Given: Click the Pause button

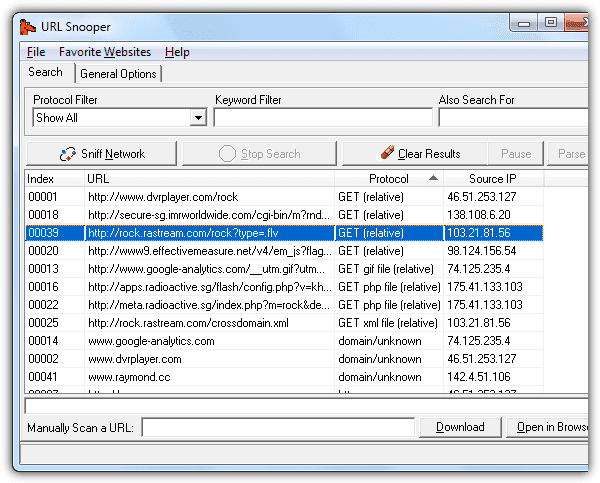Looking at the screenshot, I should click(x=516, y=154).
